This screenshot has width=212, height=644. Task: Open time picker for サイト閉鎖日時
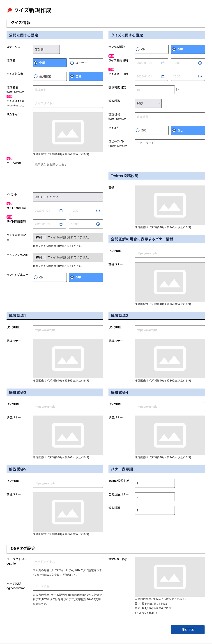point(98,224)
